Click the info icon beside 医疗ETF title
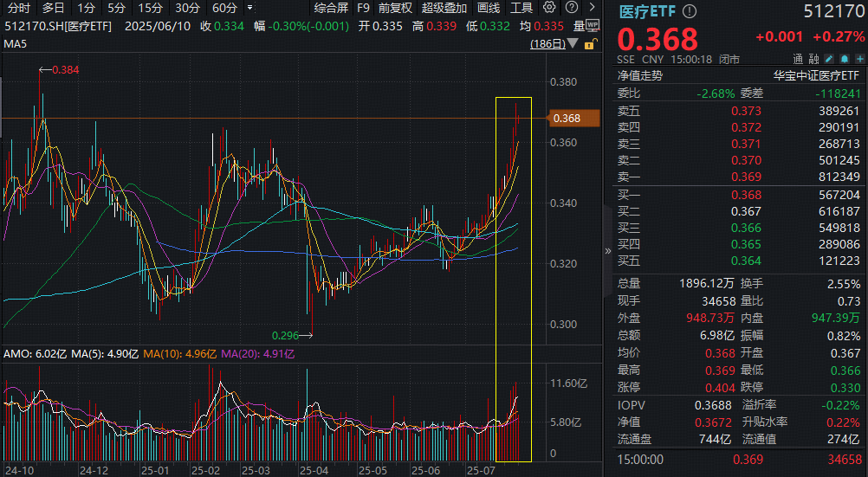Image resolution: width=868 pixels, height=477 pixels. tap(689, 12)
